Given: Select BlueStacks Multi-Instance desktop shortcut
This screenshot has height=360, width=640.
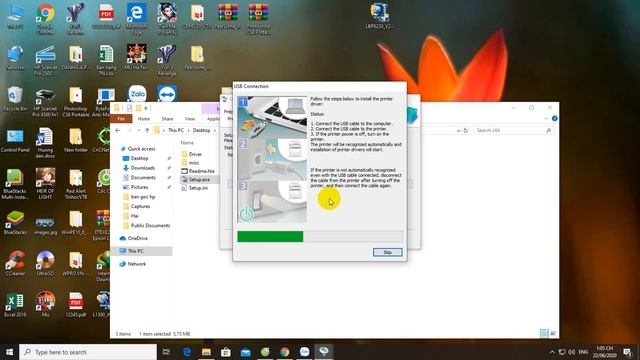Looking at the screenshot, I should point(15,183).
